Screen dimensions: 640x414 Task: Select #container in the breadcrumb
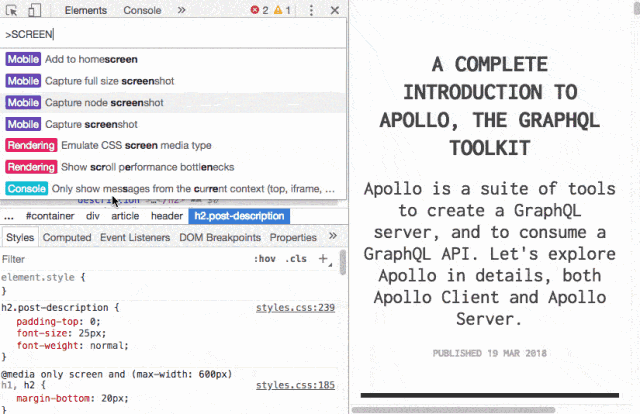click(x=50, y=216)
